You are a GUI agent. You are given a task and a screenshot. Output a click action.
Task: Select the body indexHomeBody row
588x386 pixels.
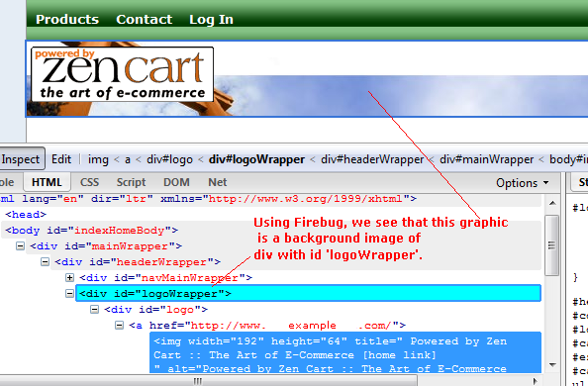coord(91,231)
